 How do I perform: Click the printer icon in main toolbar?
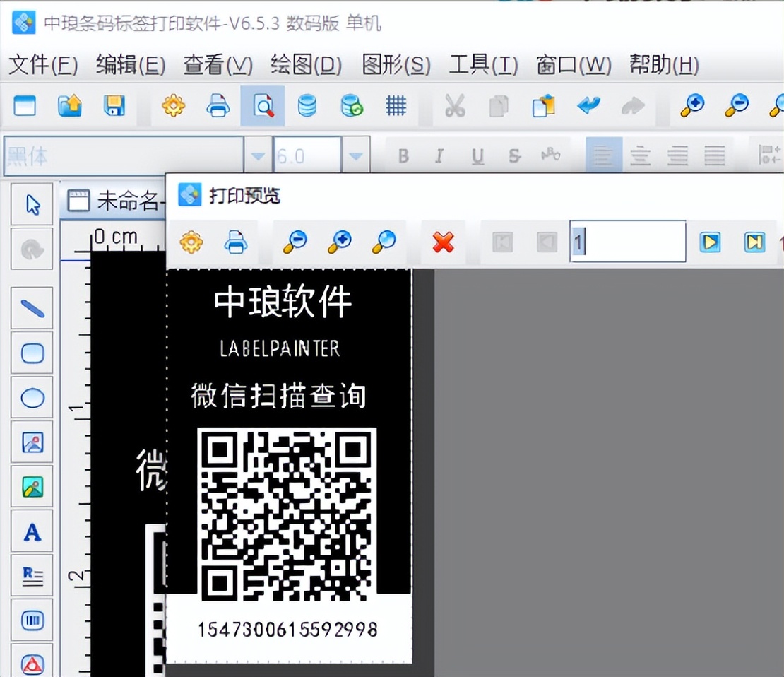pos(218,105)
